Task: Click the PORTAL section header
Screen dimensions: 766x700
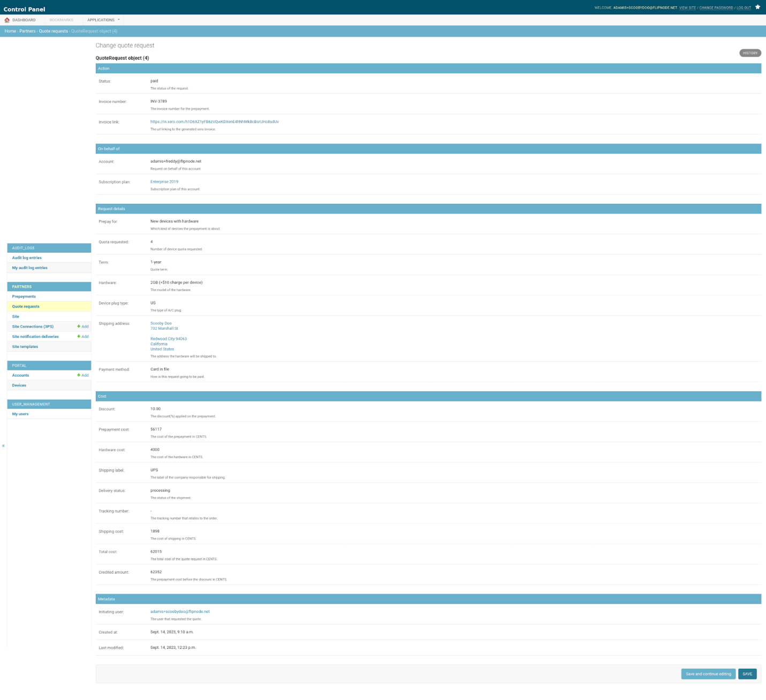Action: coord(49,366)
